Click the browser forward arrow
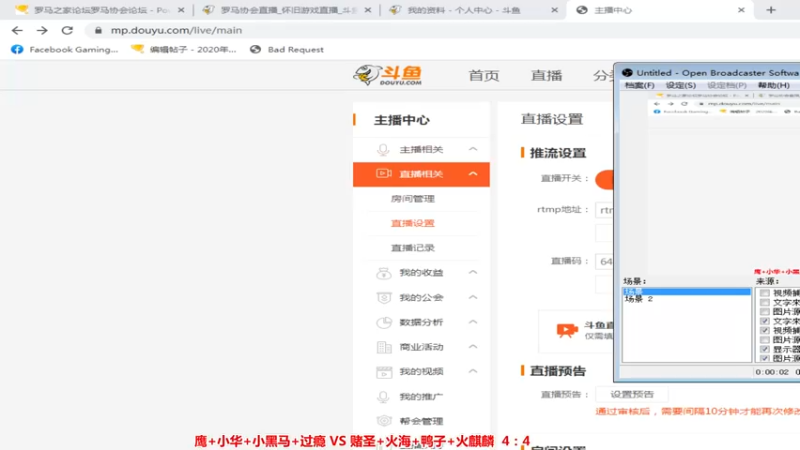Viewport: 800px width, 450px height. (42, 31)
